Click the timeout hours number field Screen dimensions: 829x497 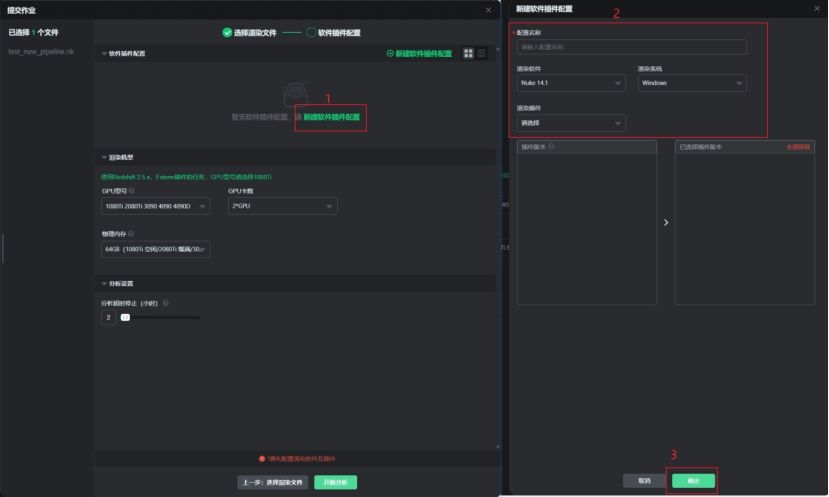(108, 318)
